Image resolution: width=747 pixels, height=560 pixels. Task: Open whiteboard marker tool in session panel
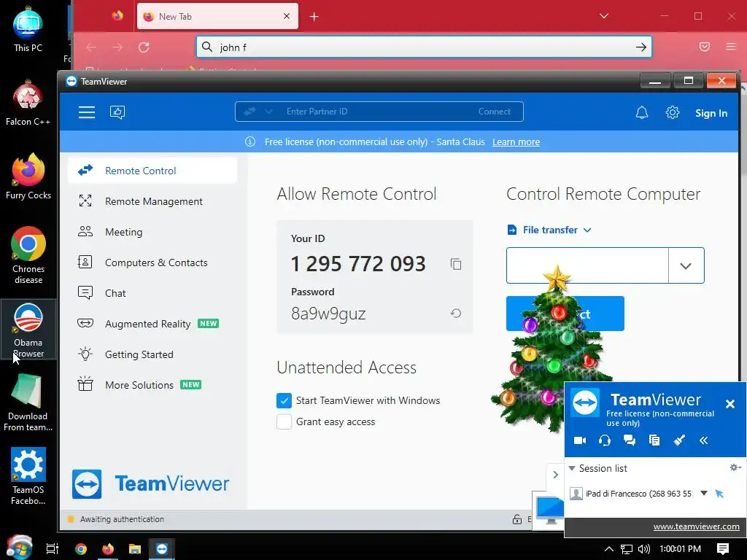(x=679, y=440)
